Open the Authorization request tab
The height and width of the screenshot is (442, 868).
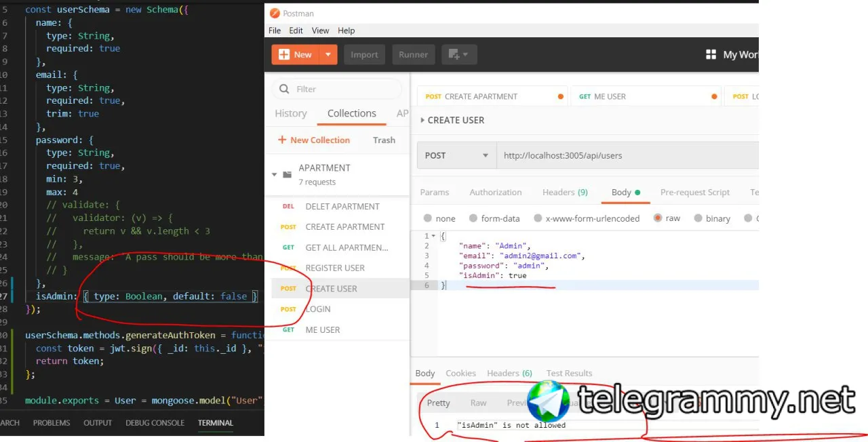(496, 193)
